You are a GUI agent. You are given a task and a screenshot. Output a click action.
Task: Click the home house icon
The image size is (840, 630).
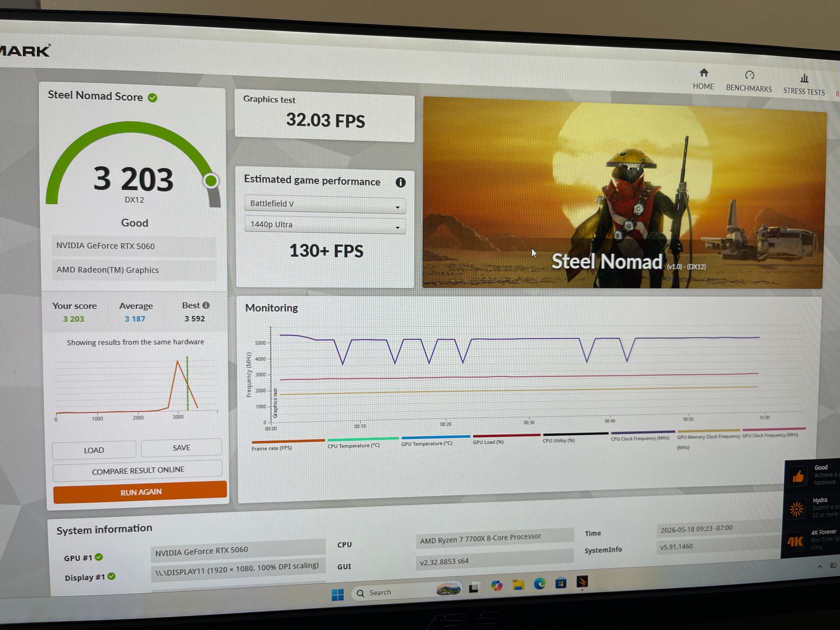click(704, 73)
